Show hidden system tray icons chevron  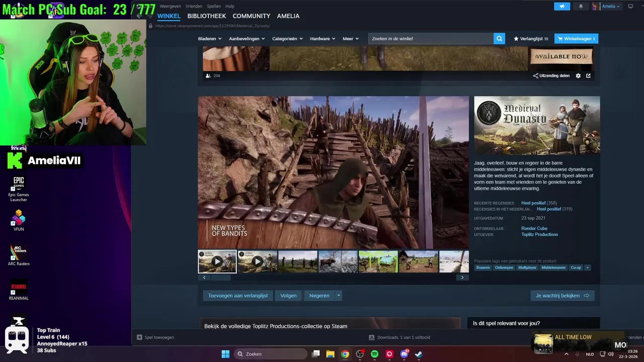[567, 354]
